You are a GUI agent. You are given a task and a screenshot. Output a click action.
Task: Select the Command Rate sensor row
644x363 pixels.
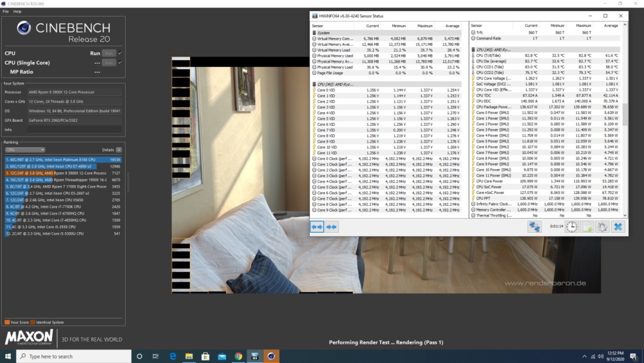point(545,38)
